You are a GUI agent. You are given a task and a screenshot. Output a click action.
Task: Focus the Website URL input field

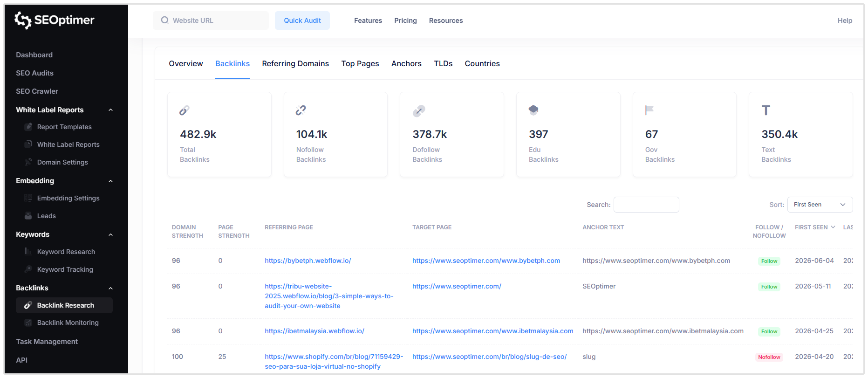[x=211, y=21]
